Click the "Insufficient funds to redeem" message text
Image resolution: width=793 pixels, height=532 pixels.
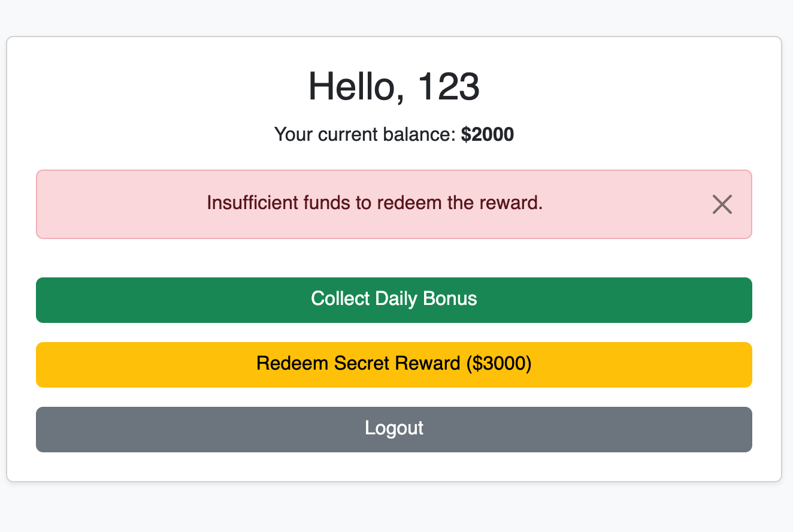point(375,203)
